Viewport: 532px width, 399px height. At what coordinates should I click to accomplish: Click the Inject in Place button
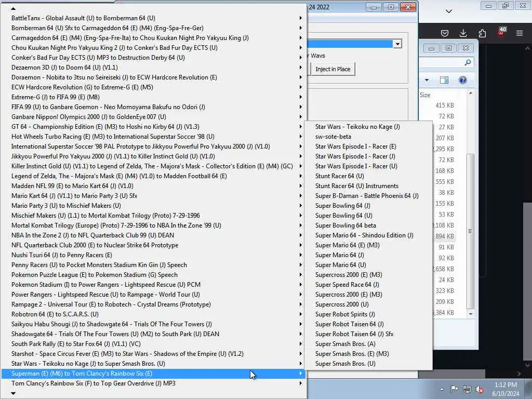(x=333, y=69)
